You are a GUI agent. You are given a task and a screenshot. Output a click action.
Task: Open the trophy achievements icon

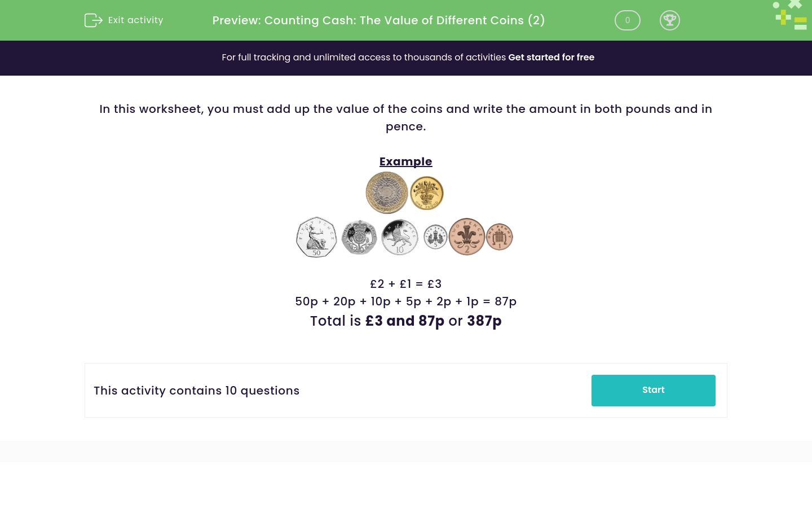click(670, 20)
